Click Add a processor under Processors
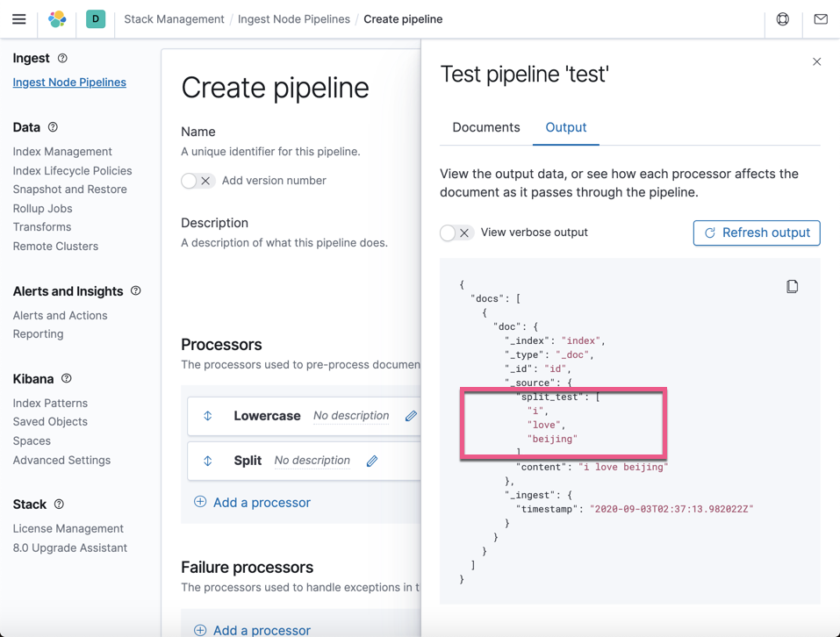 pyautogui.click(x=254, y=501)
